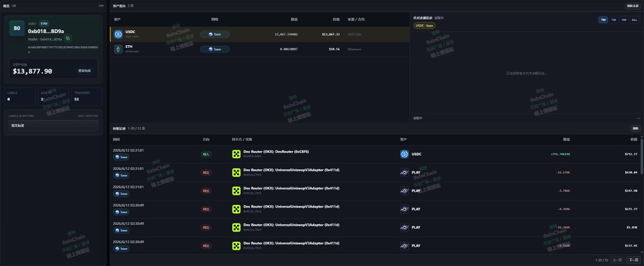
Task: Select the USDC asset row in the portfolio
Action: (x=260, y=34)
